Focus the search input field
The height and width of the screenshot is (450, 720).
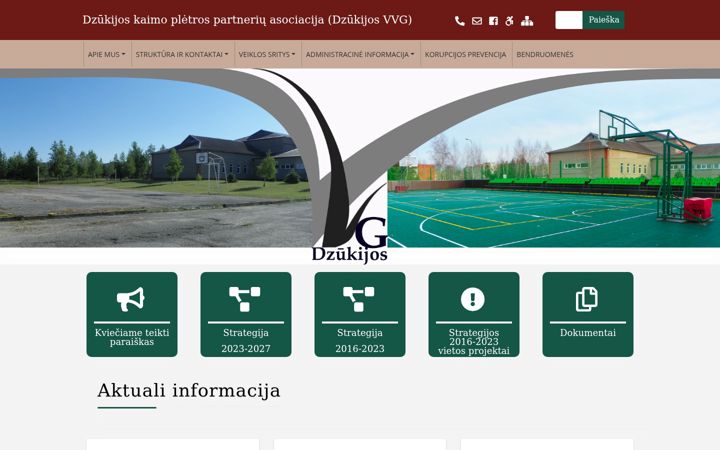coord(569,20)
